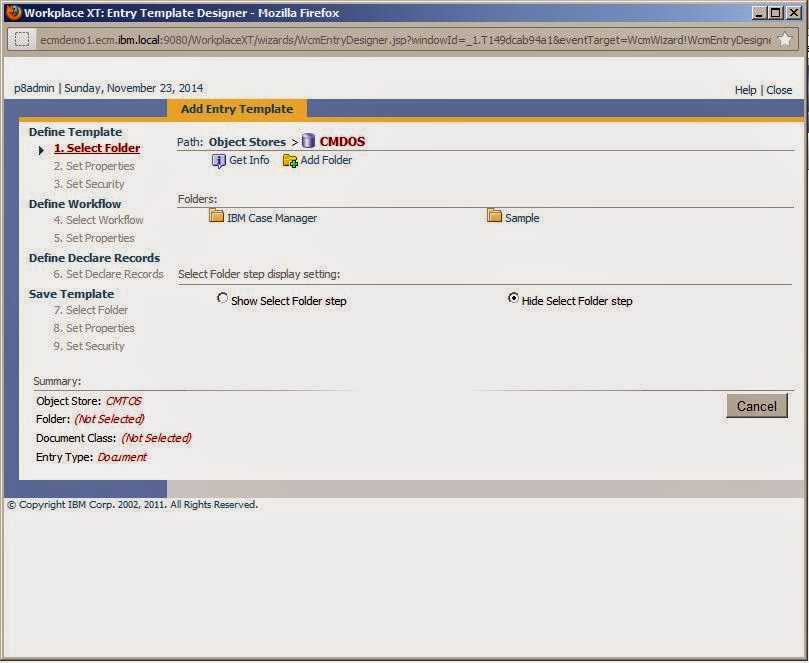Select the Hide Select Folder step option

click(512, 299)
